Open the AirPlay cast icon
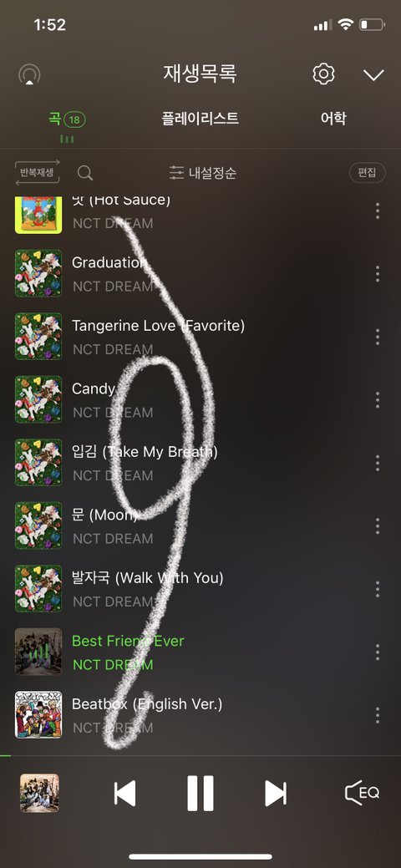 29,74
